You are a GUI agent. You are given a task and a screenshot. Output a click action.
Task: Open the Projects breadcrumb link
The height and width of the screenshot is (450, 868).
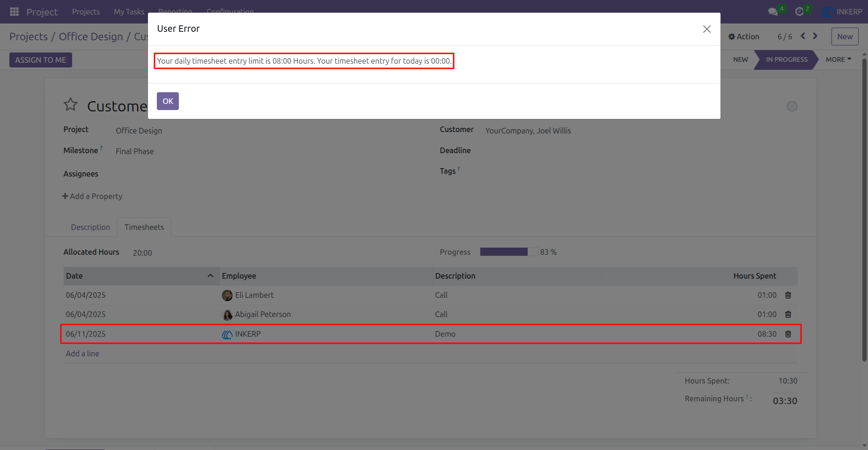(x=29, y=37)
